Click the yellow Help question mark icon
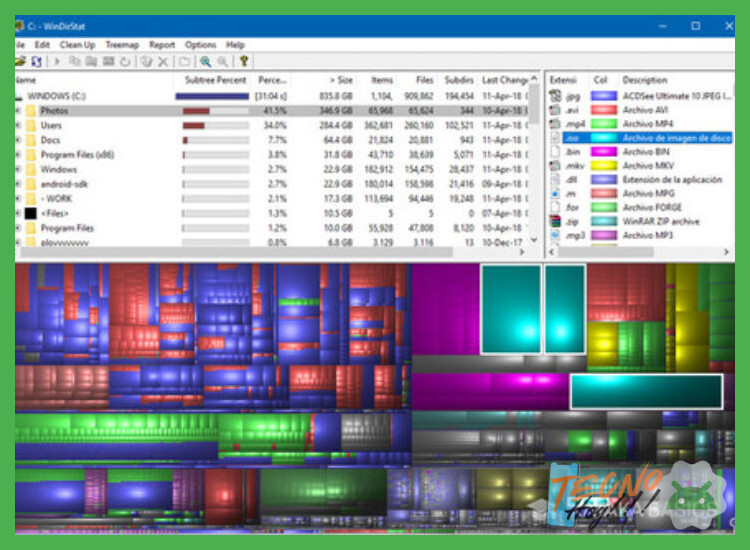Image resolution: width=750 pixels, height=550 pixels. [x=244, y=61]
